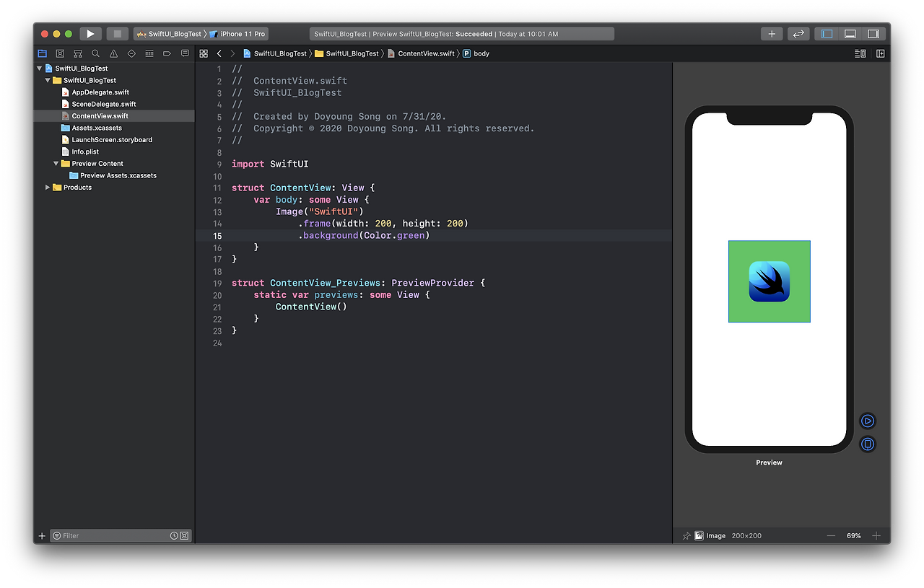924x588 pixels.
Task: Open the project segment in jump bar
Action: 275,53
